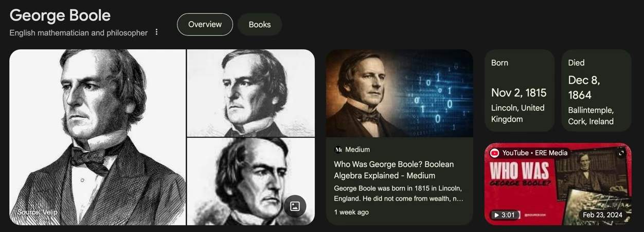644x232 pixels.
Task: Open the 'Who Was George Boole?' YouTube video
Action: click(558, 184)
